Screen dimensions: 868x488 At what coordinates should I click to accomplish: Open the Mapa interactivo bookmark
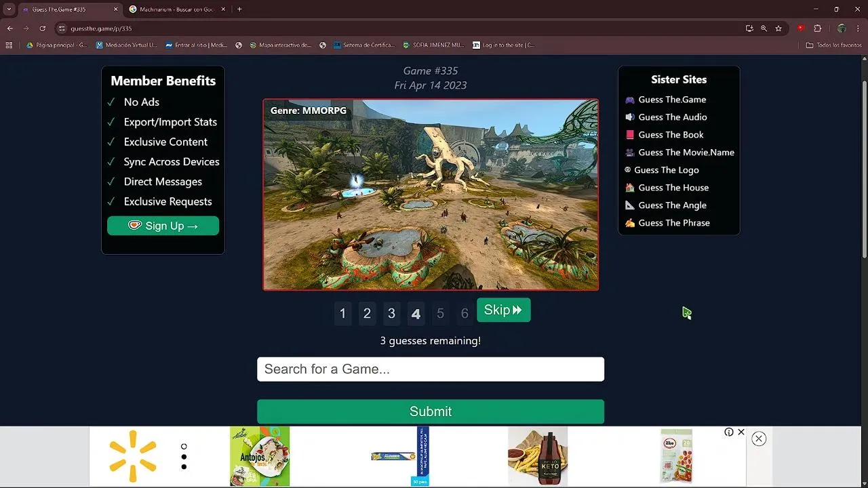coord(280,45)
